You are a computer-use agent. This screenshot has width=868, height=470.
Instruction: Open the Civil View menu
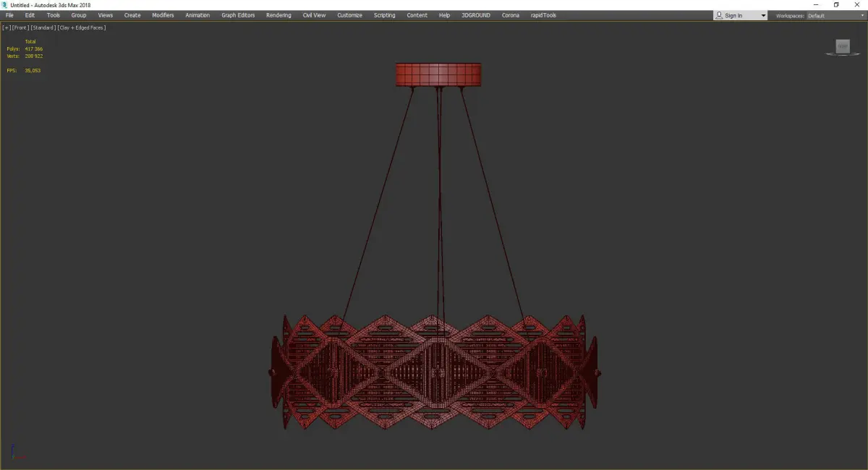click(314, 15)
